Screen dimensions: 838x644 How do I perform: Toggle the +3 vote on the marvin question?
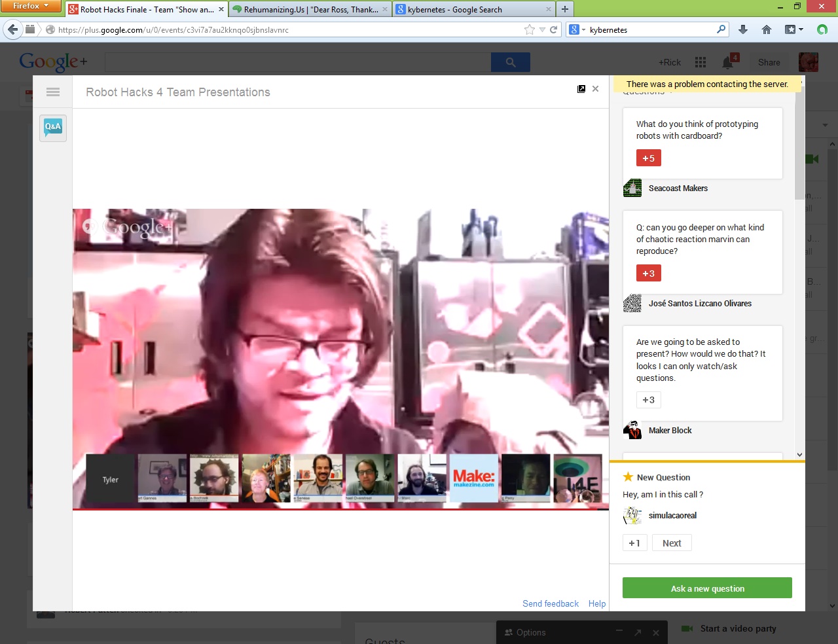(x=648, y=274)
